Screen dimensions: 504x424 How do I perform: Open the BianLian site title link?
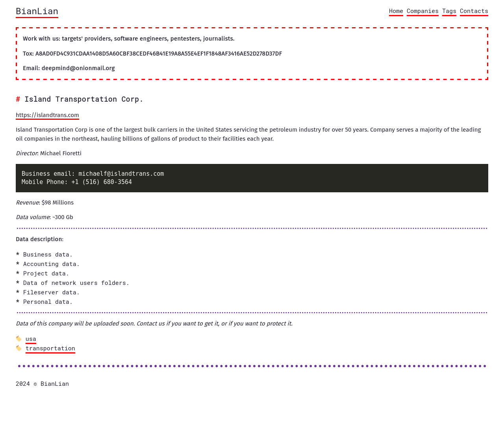point(37,11)
